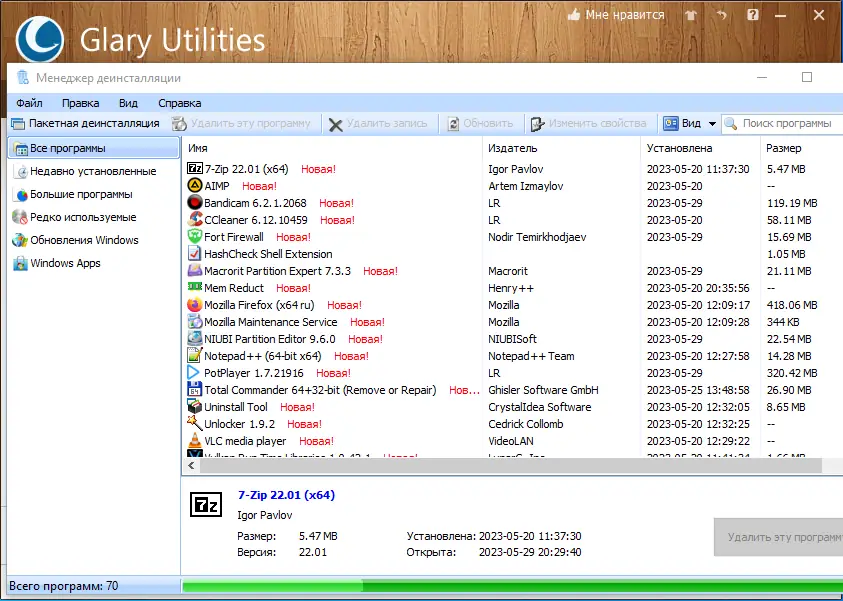Click the Mem Reduct icon
The width and height of the screenshot is (843, 601).
(x=195, y=287)
